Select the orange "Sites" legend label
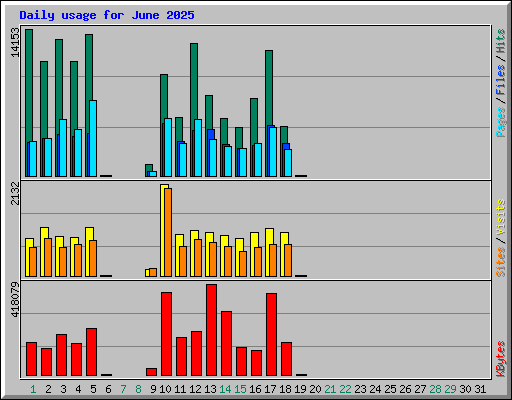 coord(501,262)
